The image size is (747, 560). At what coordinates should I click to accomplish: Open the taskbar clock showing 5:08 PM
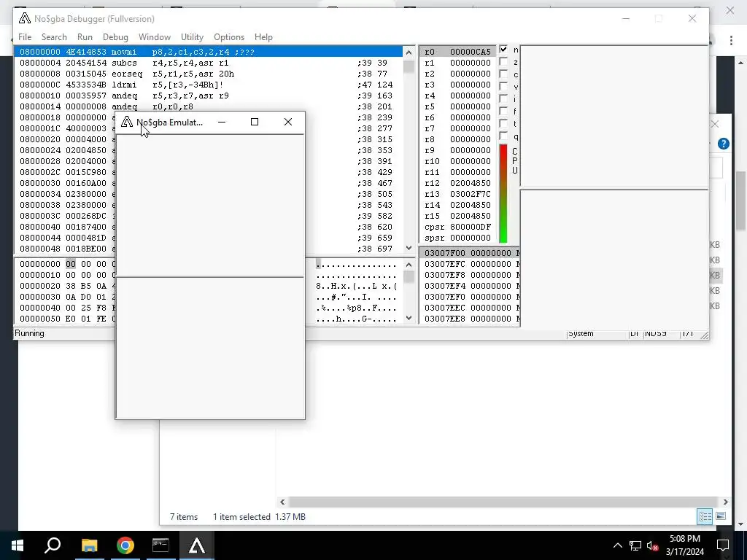(685, 545)
